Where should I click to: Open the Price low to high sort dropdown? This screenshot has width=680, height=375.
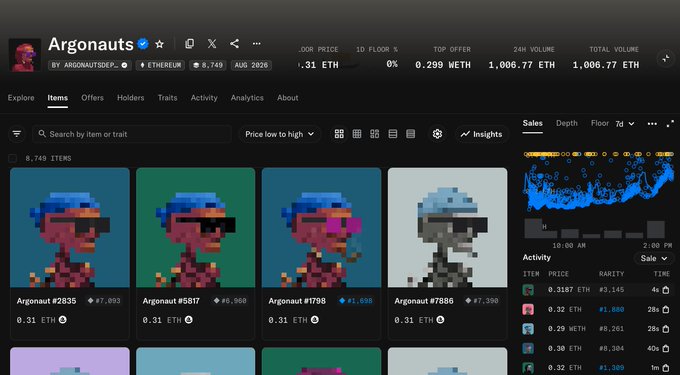(279, 134)
